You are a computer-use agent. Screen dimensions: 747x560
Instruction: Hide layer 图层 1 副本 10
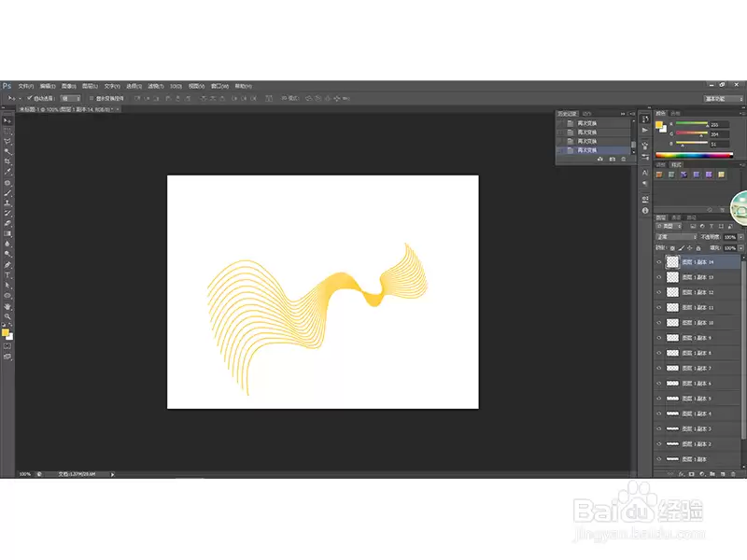click(659, 323)
